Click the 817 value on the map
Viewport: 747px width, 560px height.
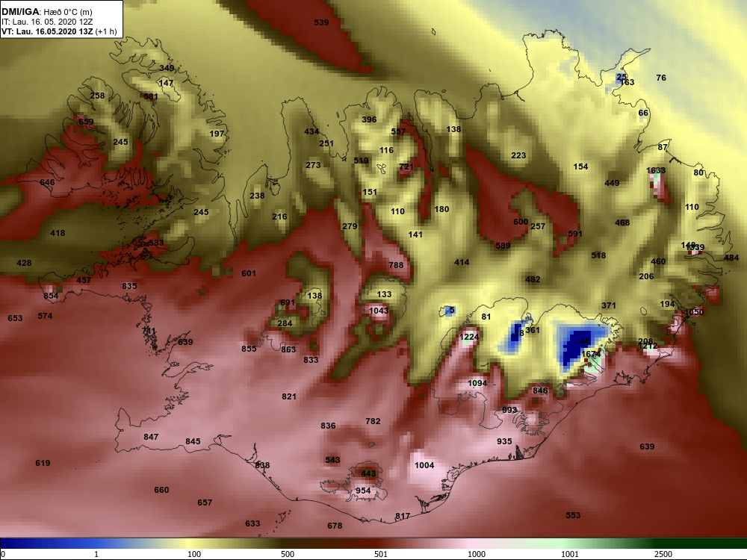pyautogui.click(x=403, y=516)
